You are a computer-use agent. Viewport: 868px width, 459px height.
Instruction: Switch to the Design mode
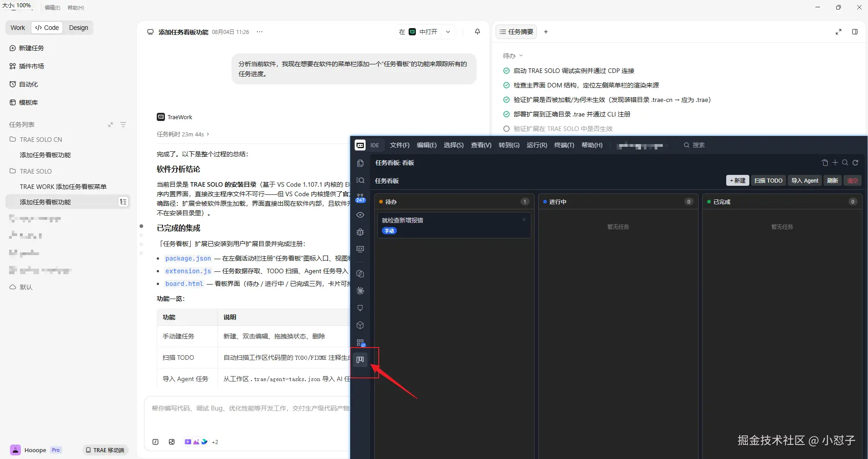78,28
